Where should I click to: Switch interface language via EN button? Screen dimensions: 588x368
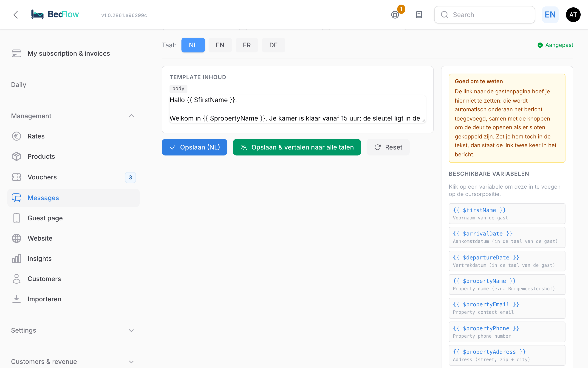[550, 15]
